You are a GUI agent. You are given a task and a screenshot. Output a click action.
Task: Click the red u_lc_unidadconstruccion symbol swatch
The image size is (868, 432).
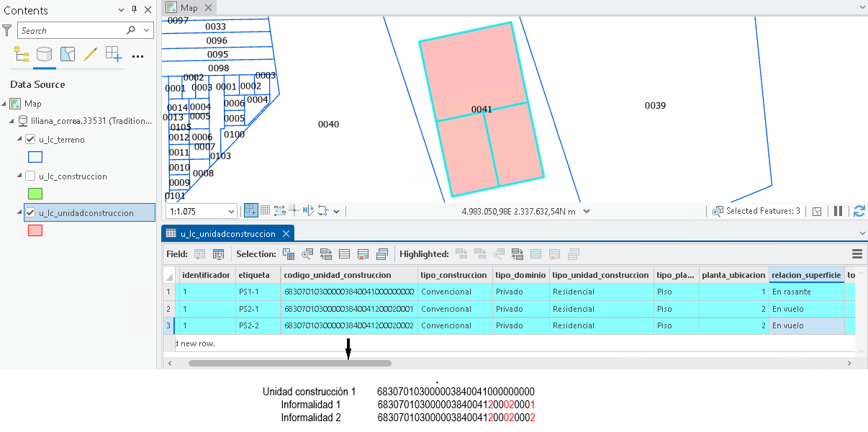point(35,230)
